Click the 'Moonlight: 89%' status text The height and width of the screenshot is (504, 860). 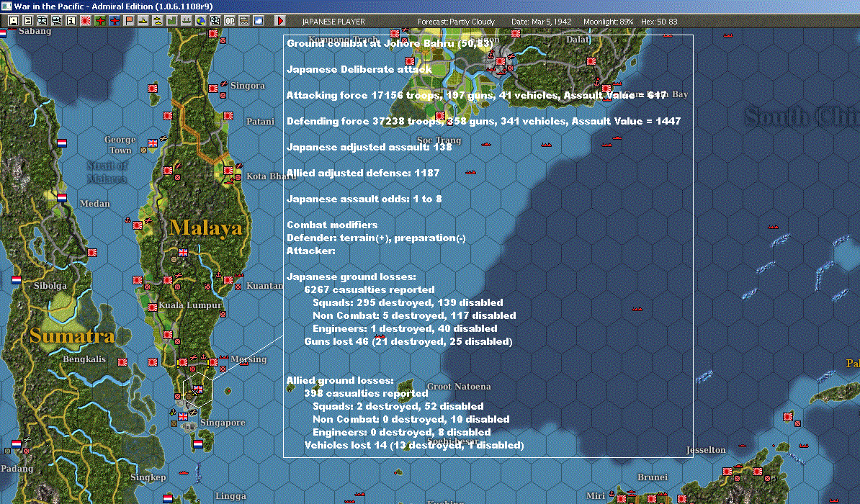[608, 22]
